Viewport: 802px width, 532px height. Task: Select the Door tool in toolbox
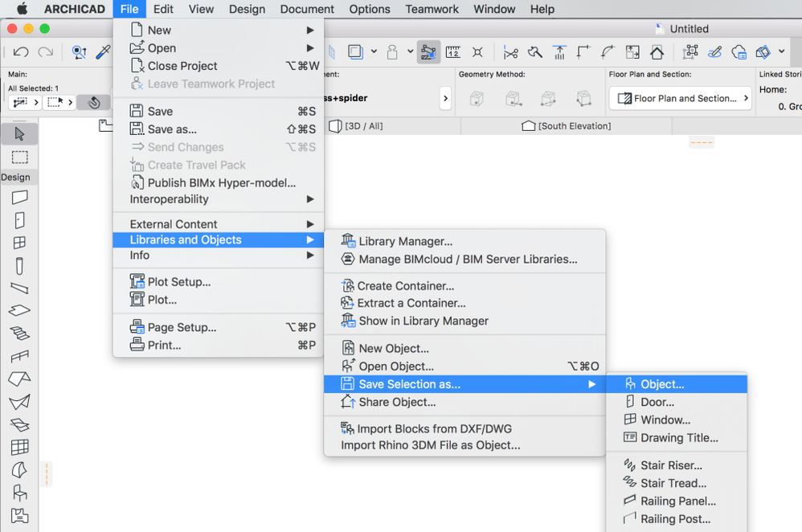click(x=19, y=220)
